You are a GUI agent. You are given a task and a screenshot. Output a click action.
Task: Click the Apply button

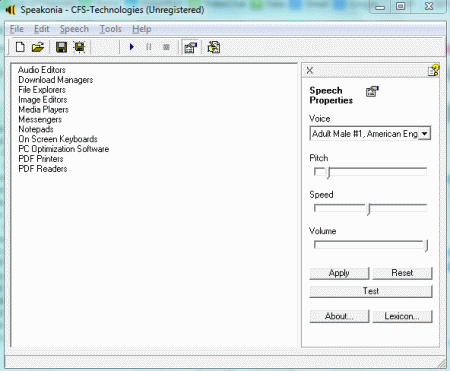[339, 273]
